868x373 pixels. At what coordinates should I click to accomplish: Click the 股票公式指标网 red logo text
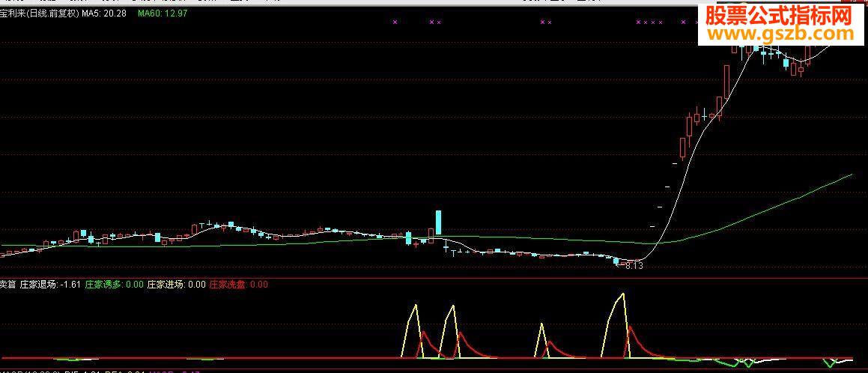click(x=780, y=16)
